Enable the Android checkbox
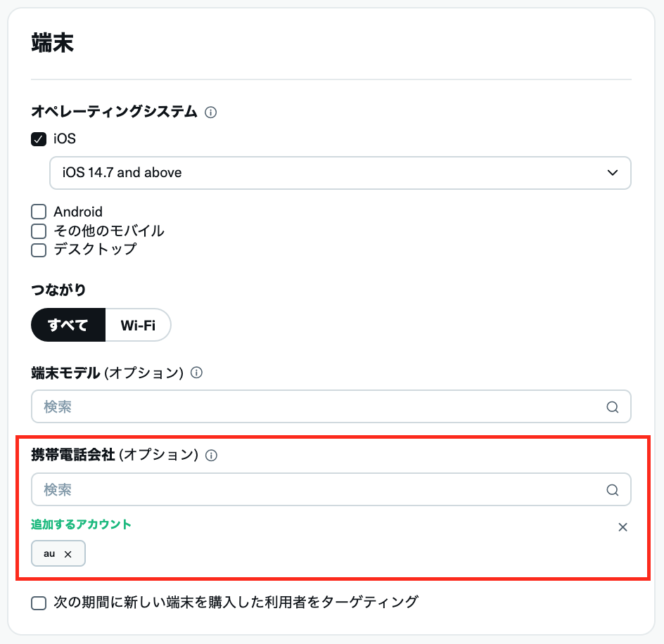Viewport: 664px width, 644px height. pyautogui.click(x=39, y=212)
